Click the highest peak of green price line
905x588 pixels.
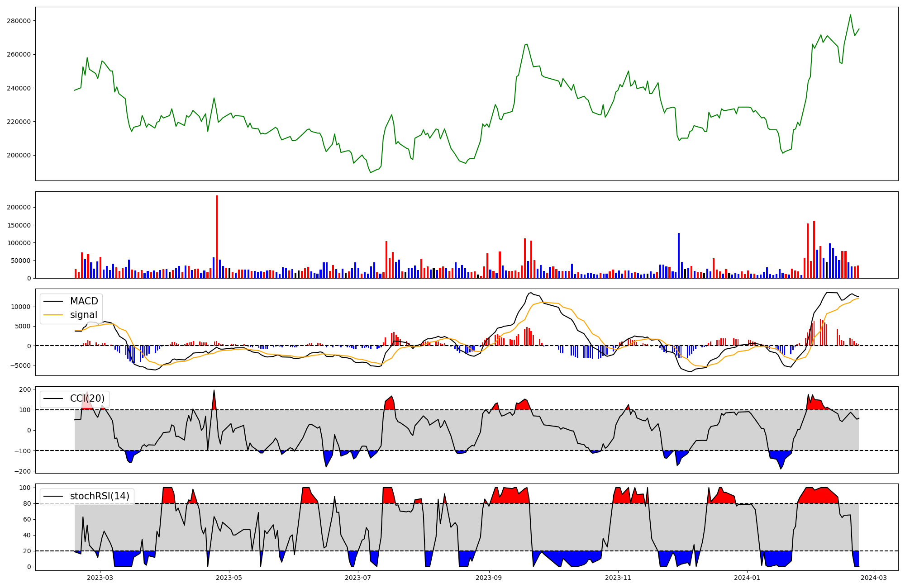pos(850,15)
